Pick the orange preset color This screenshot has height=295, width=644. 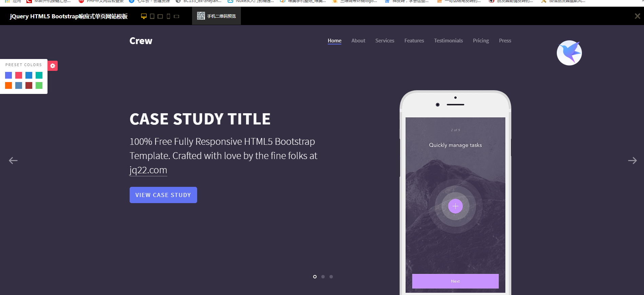tap(8, 85)
